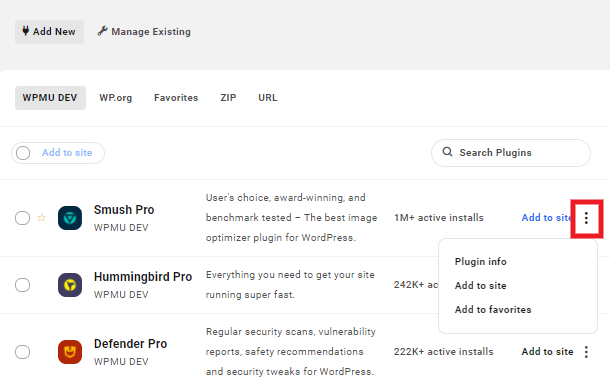The width and height of the screenshot is (610, 386).
Task: Select the ZIP tab
Action: coord(228,98)
